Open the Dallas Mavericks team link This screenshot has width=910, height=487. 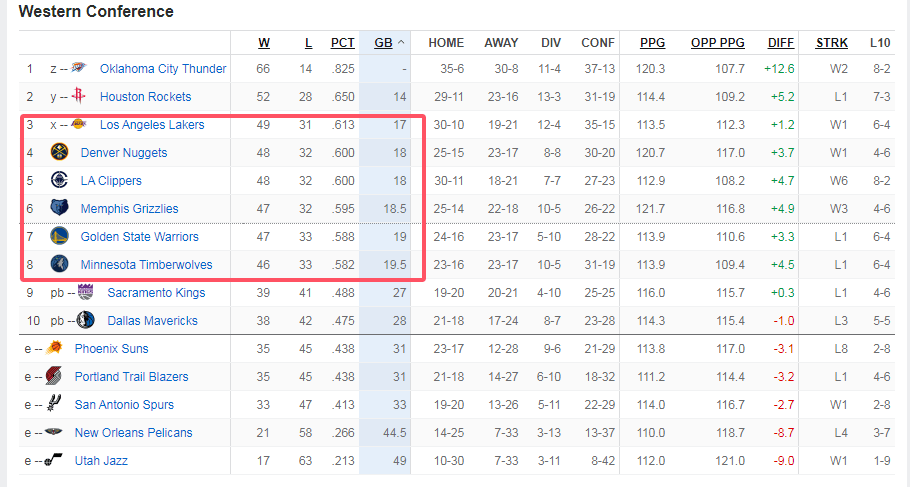coord(153,320)
